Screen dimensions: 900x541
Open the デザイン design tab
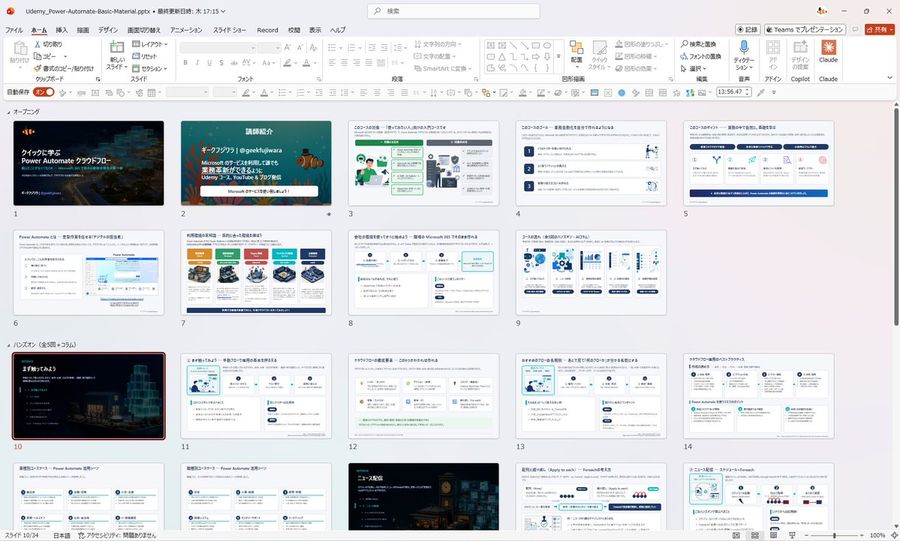tap(107, 30)
